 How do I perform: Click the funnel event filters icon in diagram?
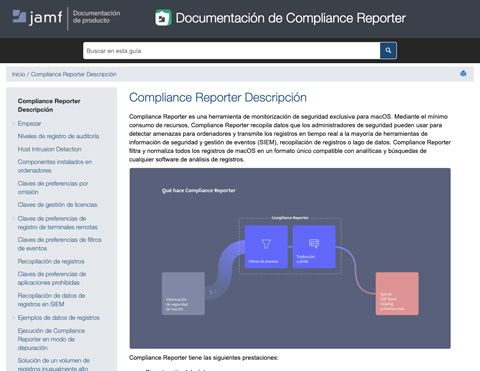point(266,244)
